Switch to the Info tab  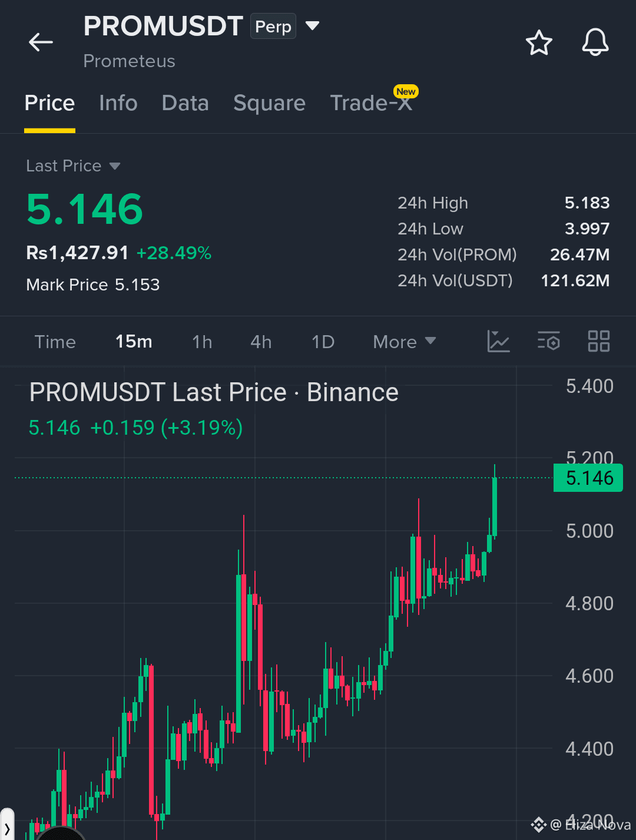click(x=118, y=103)
